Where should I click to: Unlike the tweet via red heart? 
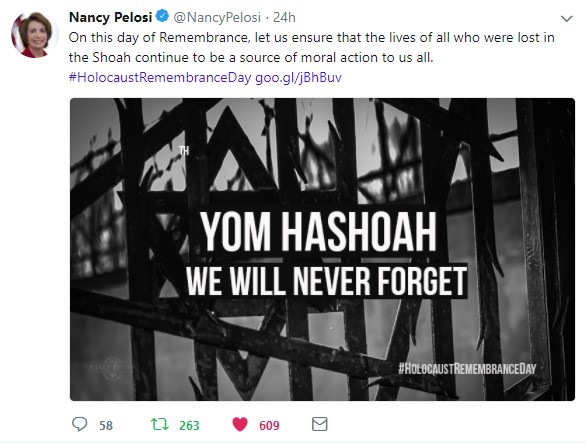[240, 424]
